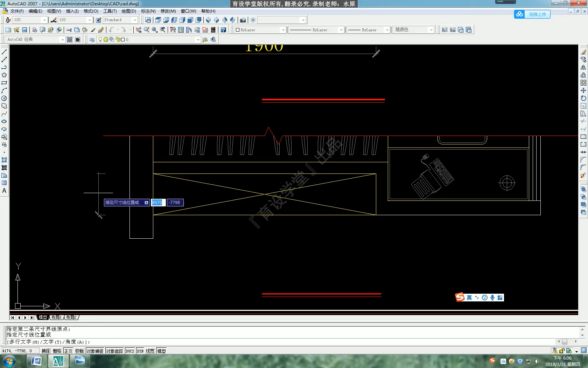Viewport: 588px width, 368px height.
Task: Select the Explode modify tool
Action: (583, 175)
